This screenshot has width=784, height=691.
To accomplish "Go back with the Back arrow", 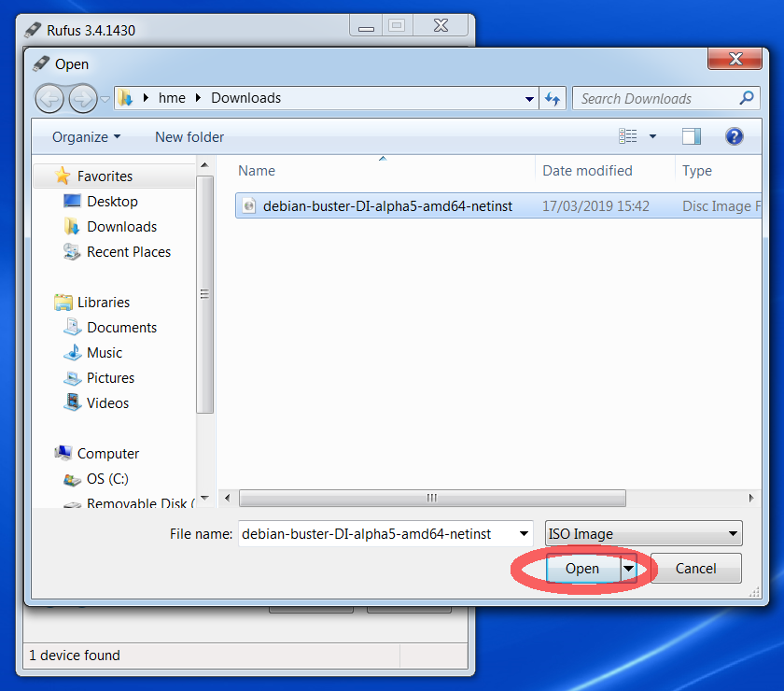I will [49, 99].
